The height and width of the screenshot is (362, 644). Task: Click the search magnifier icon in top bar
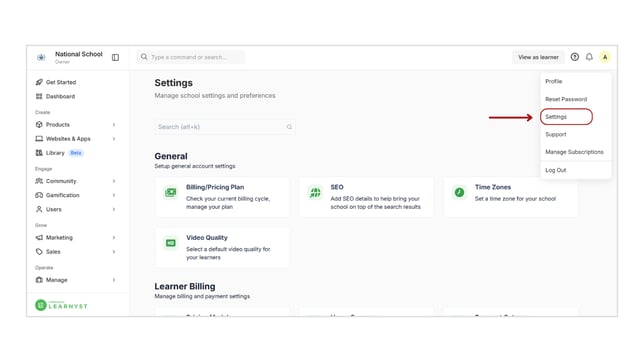[144, 57]
